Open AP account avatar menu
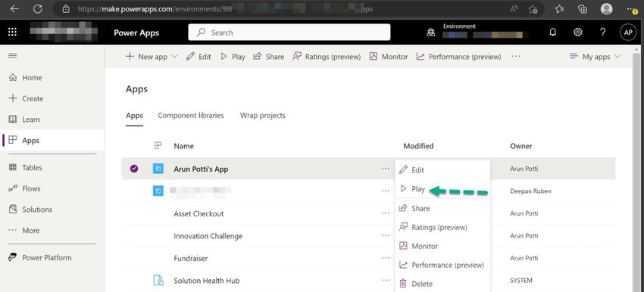Viewport: 644px width, 292px height. (x=628, y=33)
